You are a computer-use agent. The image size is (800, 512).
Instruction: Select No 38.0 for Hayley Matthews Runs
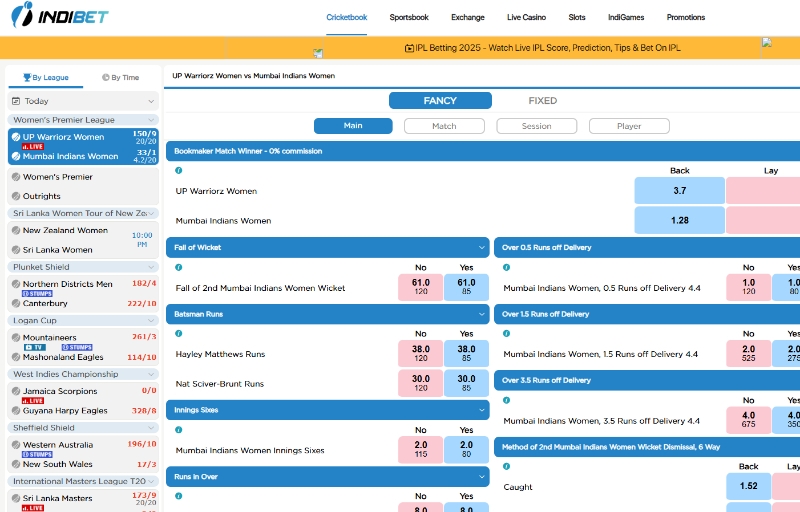[420, 353]
